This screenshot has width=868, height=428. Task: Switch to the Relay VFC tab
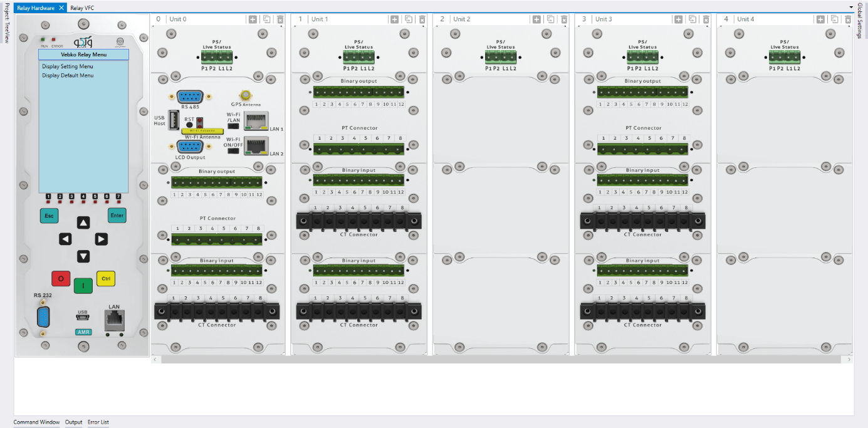point(82,8)
